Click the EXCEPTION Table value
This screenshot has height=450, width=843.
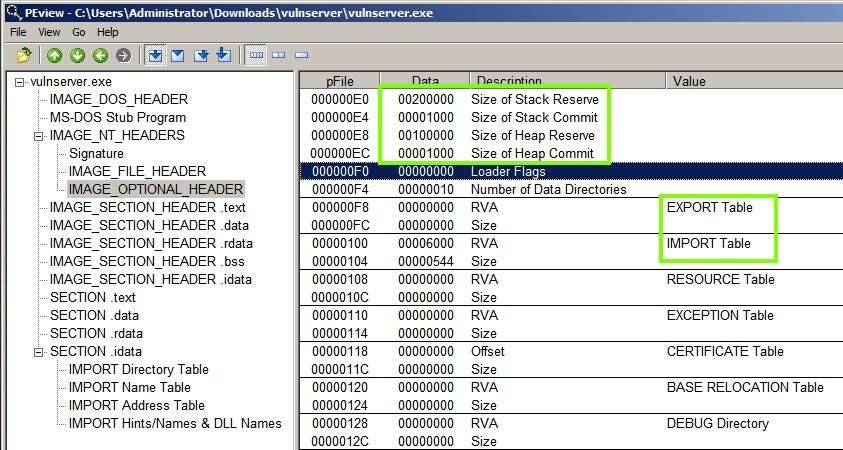pos(720,316)
